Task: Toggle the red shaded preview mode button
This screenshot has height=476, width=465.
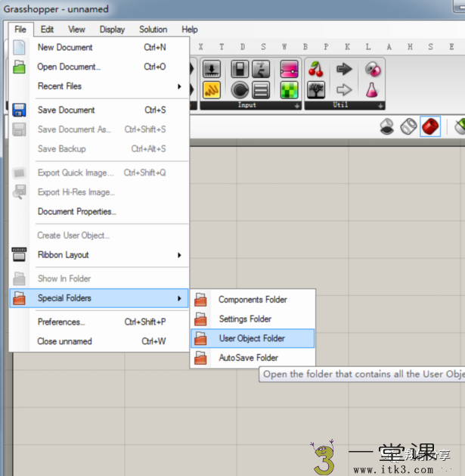Action: (x=430, y=126)
